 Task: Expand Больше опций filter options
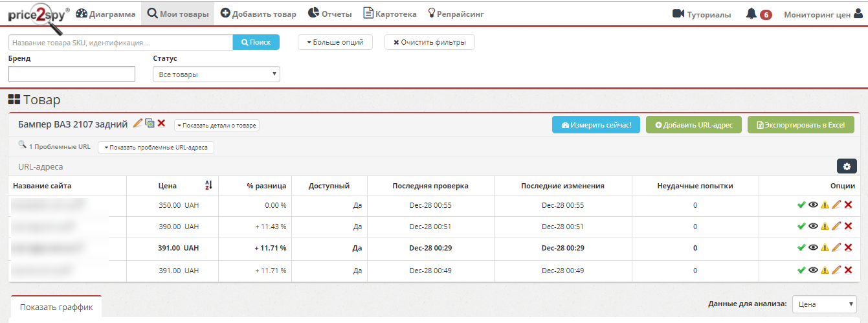tap(335, 42)
